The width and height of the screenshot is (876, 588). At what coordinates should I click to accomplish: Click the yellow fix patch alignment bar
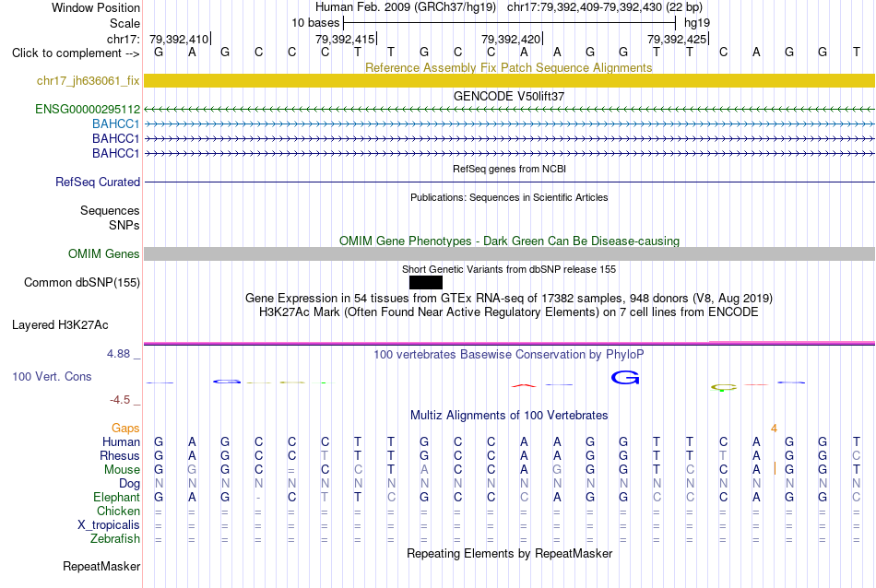tap(509, 81)
